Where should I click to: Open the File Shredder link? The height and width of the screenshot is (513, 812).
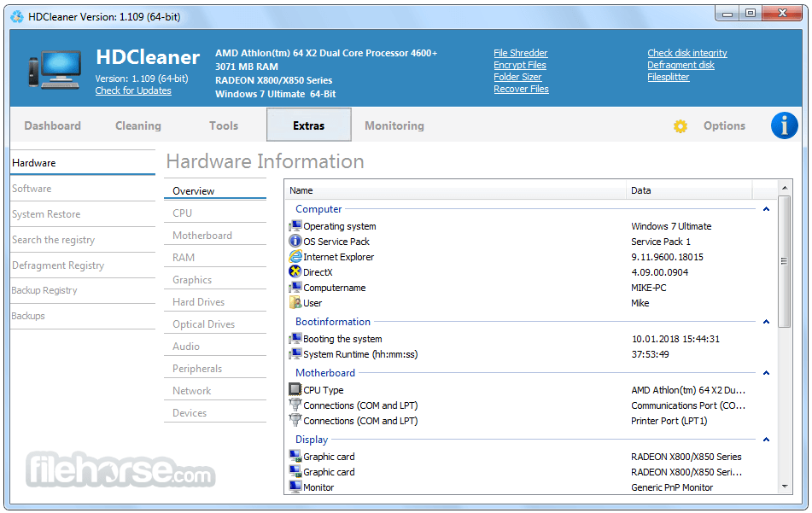coord(521,53)
